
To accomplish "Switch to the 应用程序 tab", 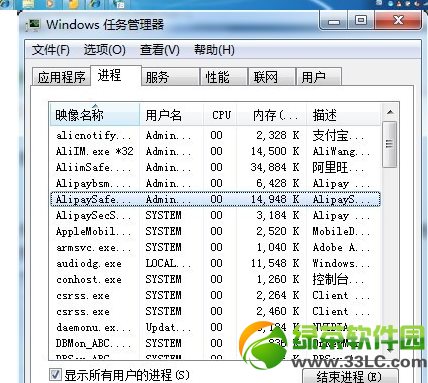I will pyautogui.click(x=61, y=77).
